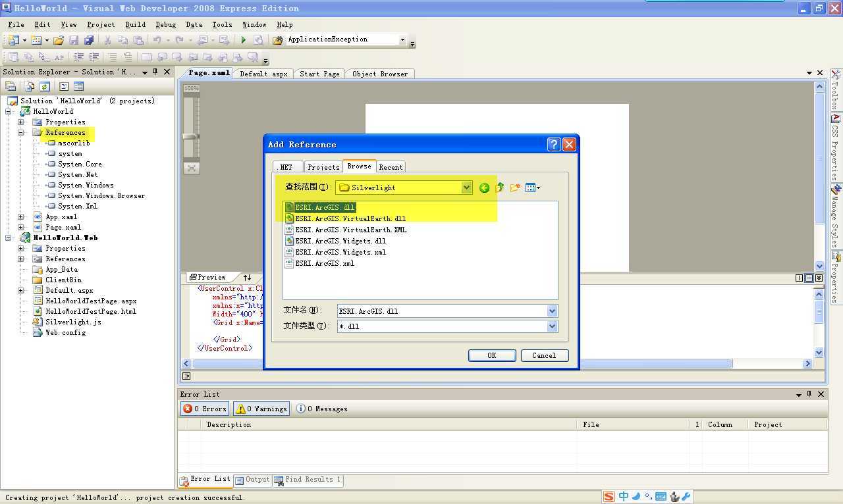Toggle the 0 Errors filter button
Screen dimensions: 843x504
click(204, 409)
